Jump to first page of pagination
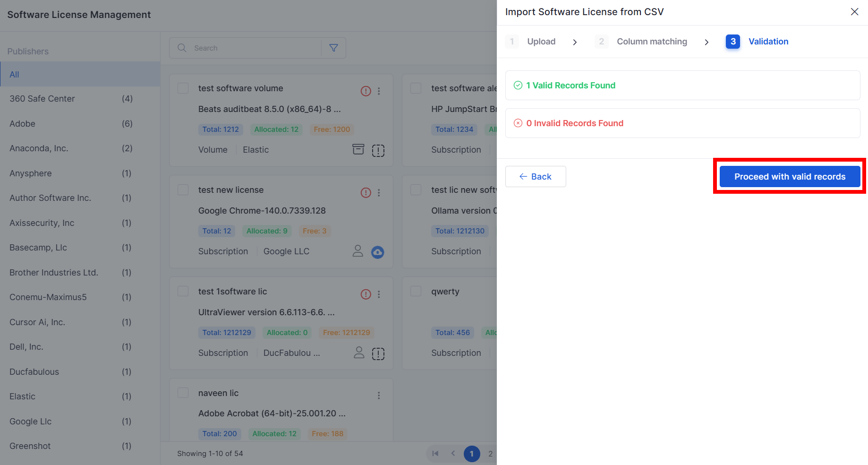The height and width of the screenshot is (465, 868). (435, 454)
